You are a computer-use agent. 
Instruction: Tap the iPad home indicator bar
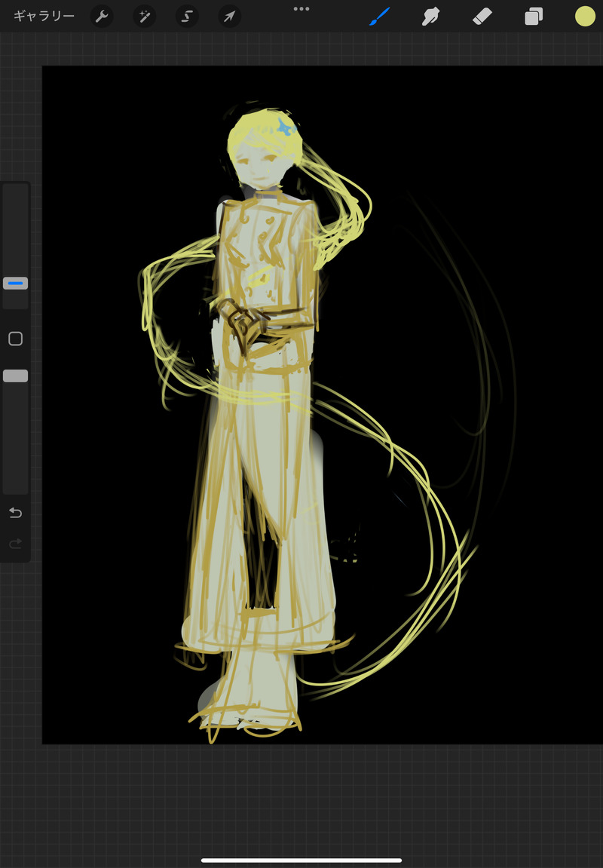coord(301,860)
